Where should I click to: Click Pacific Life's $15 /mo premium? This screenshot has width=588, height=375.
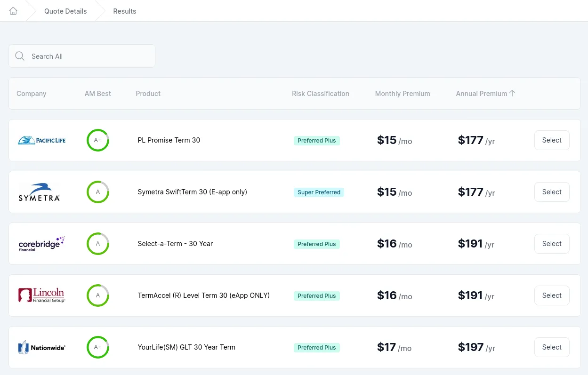395,140
